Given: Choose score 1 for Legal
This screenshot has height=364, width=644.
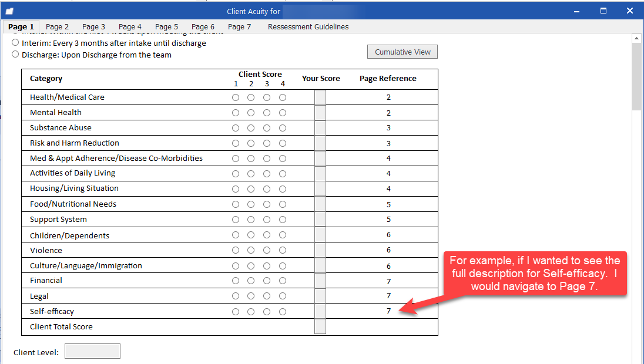Looking at the screenshot, I should pyautogui.click(x=236, y=296).
